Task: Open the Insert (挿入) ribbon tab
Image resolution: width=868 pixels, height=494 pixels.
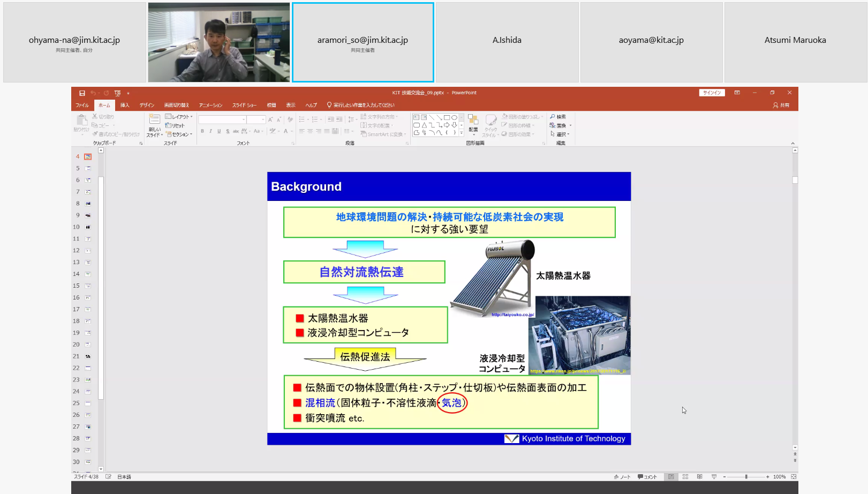Action: [x=125, y=105]
